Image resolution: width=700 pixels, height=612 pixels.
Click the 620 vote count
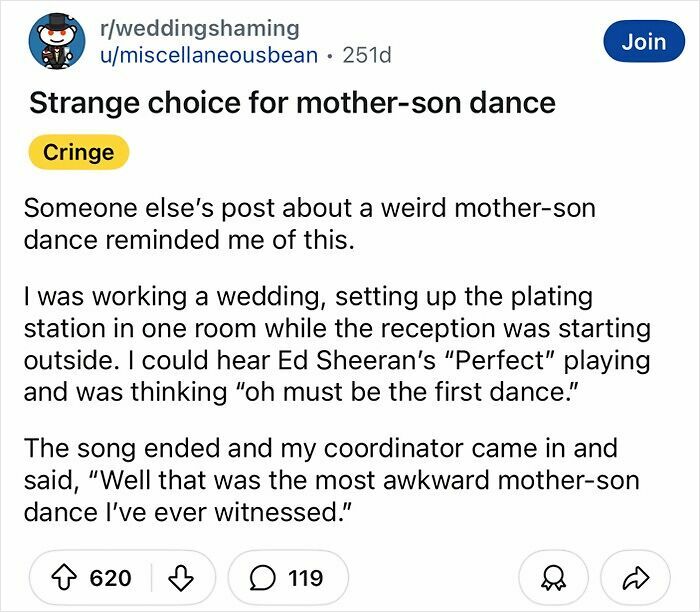pos(110,578)
